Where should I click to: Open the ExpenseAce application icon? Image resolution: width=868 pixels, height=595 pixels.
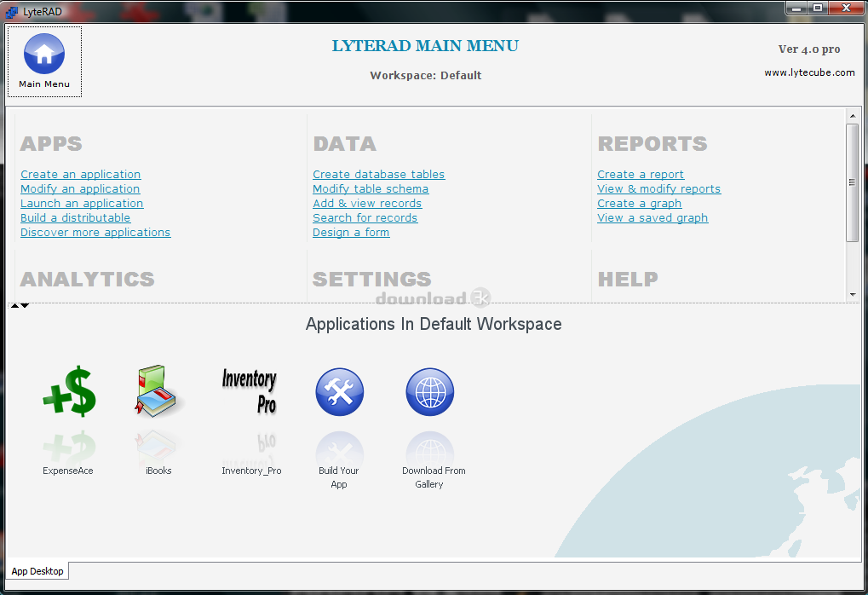[x=68, y=391]
